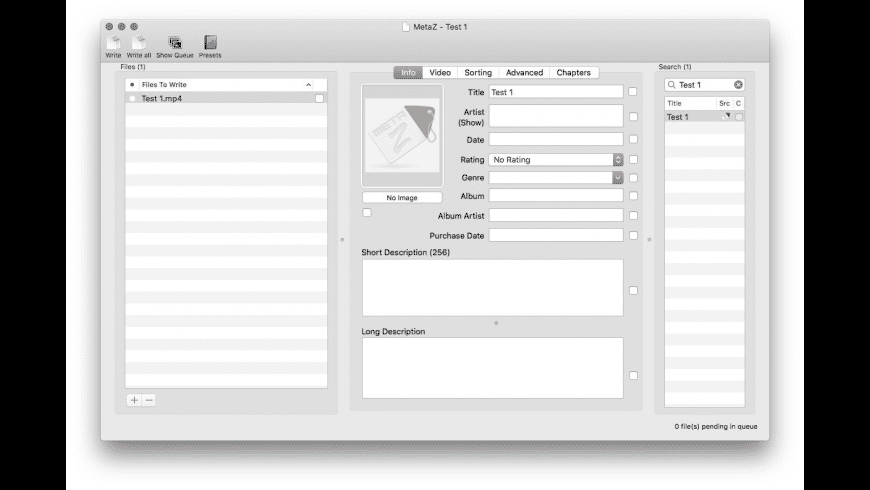
Task: Switch to the Chapters tab
Action: 573,73
